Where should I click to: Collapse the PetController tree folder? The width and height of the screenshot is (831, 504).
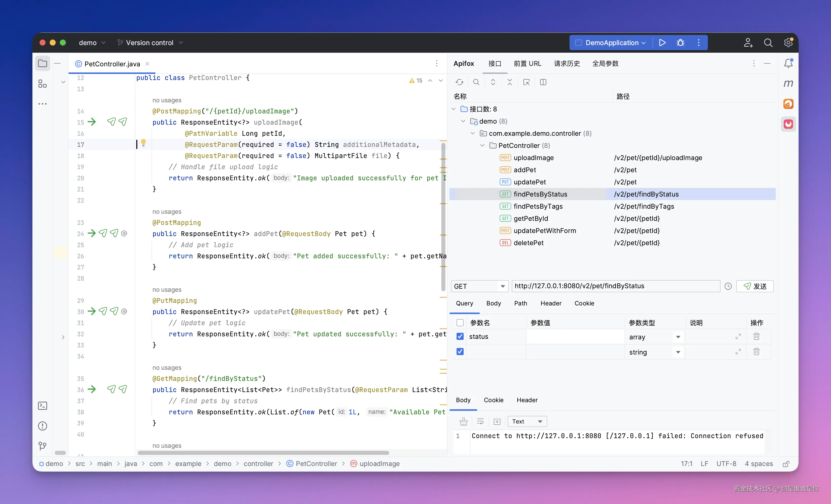pyautogui.click(x=482, y=145)
